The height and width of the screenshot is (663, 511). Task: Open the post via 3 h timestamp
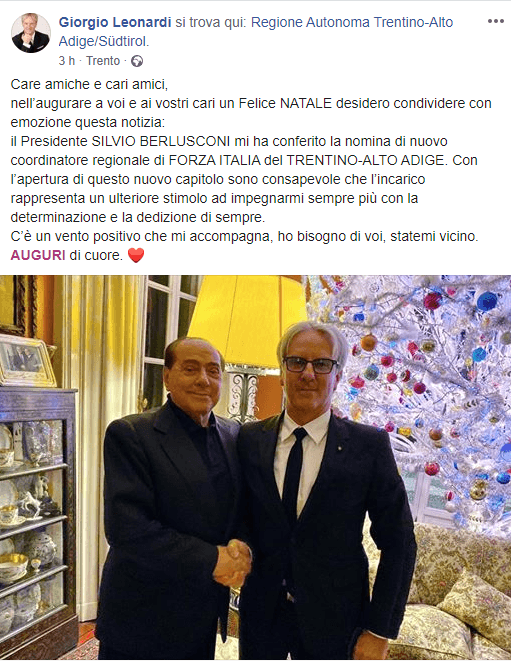(x=66, y=61)
